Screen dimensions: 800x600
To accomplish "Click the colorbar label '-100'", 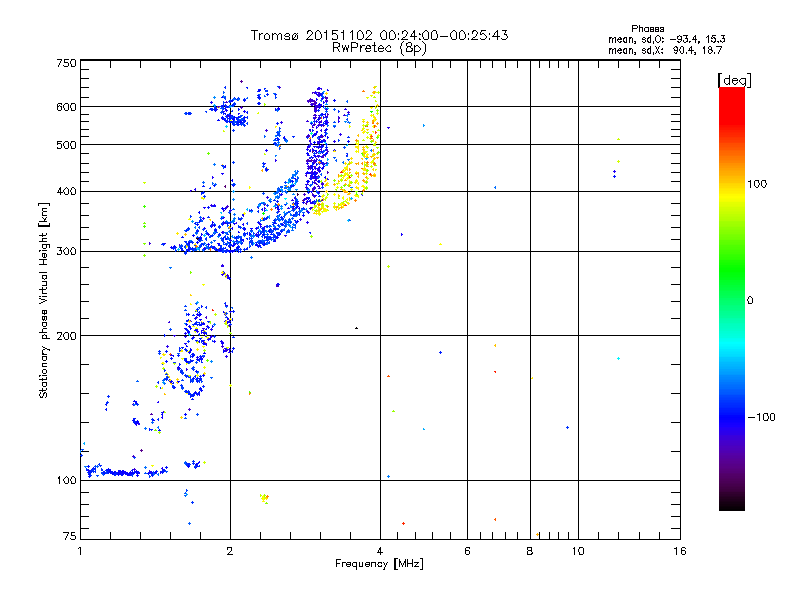I will point(761,417).
